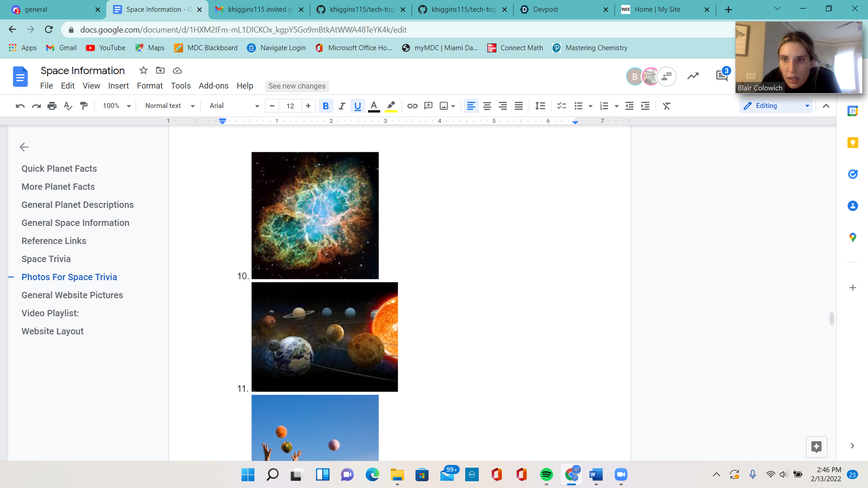Add a comment using toolbar icon
This screenshot has height=488, width=868.
tap(428, 106)
